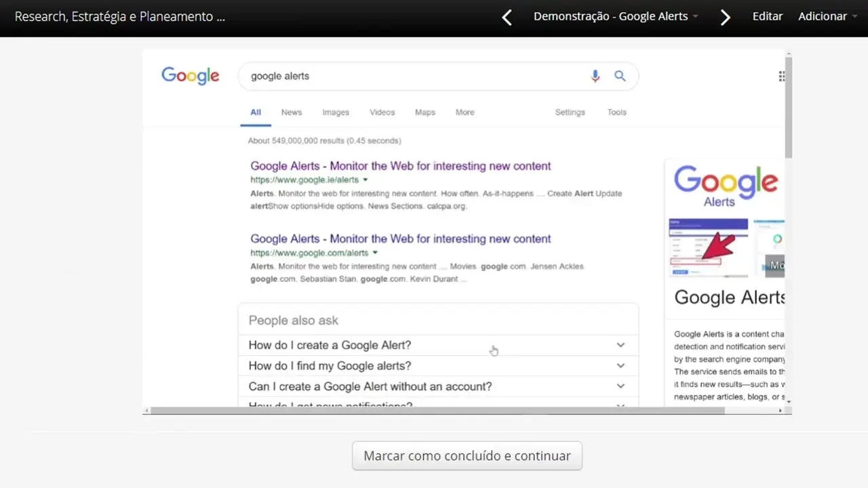Switch to the Maps tab

pyautogui.click(x=425, y=113)
